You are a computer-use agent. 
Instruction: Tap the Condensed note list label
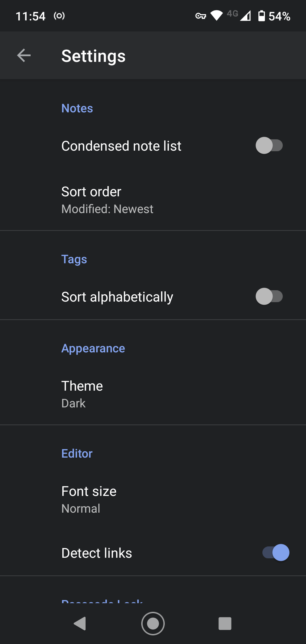click(121, 146)
